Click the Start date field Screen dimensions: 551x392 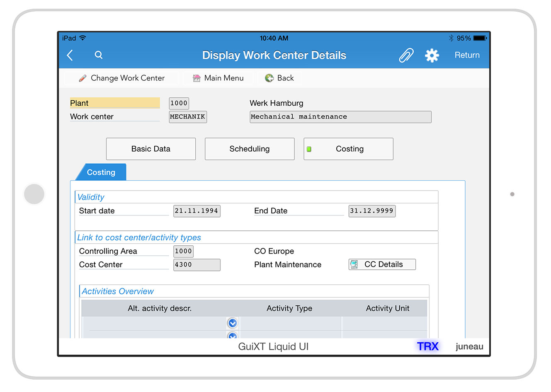pyautogui.click(x=197, y=211)
